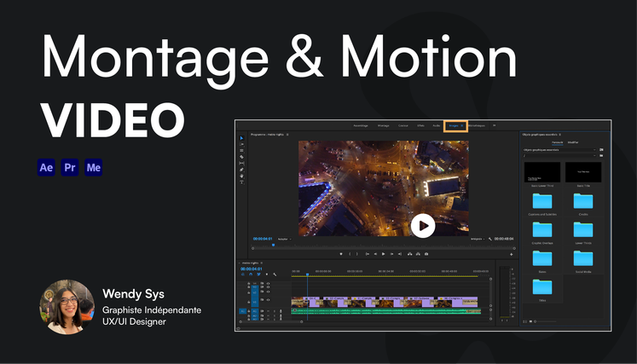Click the Premiere Pro (Pr) icon
This screenshot has width=637, height=364.
click(71, 167)
